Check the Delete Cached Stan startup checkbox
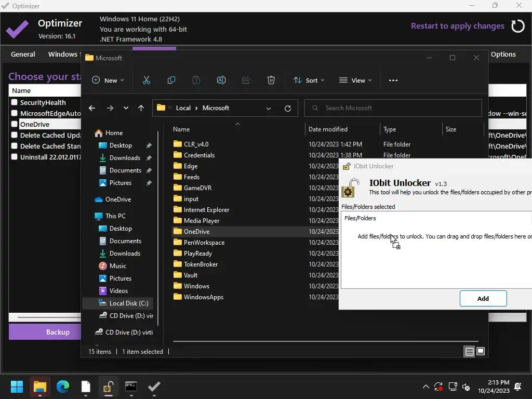This screenshot has height=399, width=532. pos(14,145)
